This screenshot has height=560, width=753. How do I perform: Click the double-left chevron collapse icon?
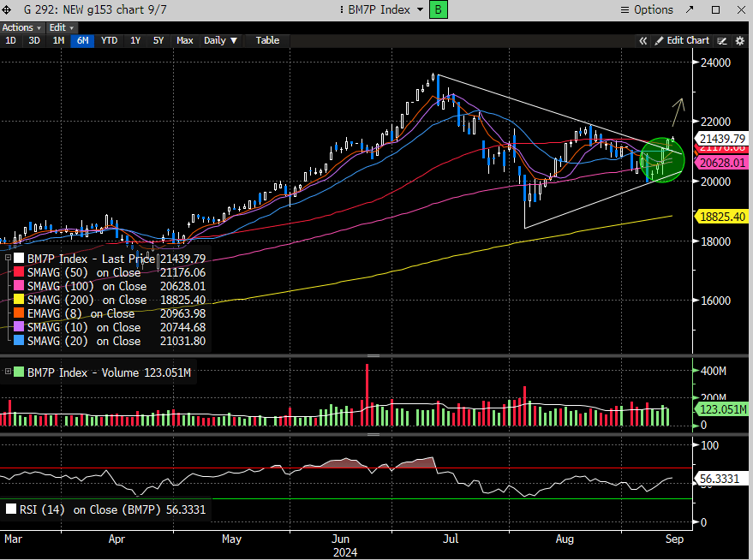[x=643, y=41]
